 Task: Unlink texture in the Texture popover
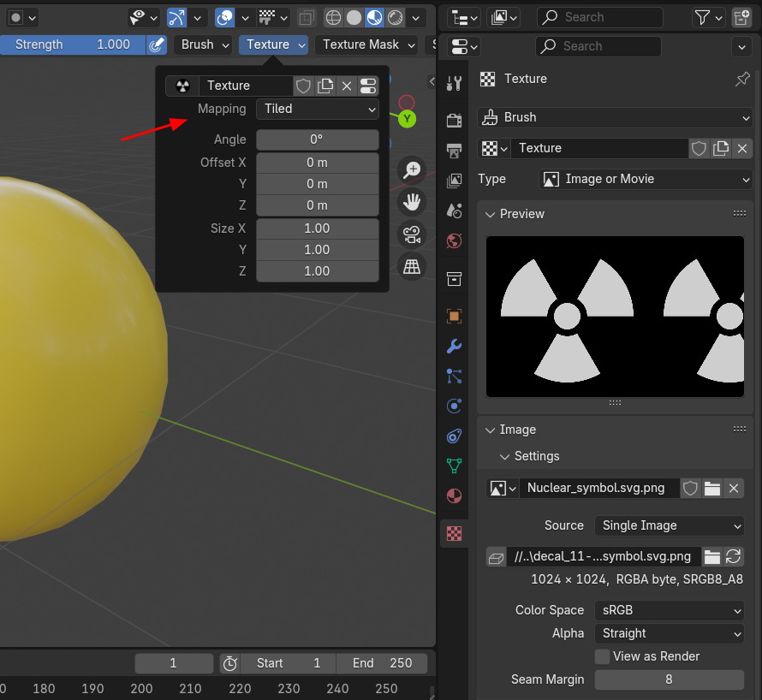347,86
